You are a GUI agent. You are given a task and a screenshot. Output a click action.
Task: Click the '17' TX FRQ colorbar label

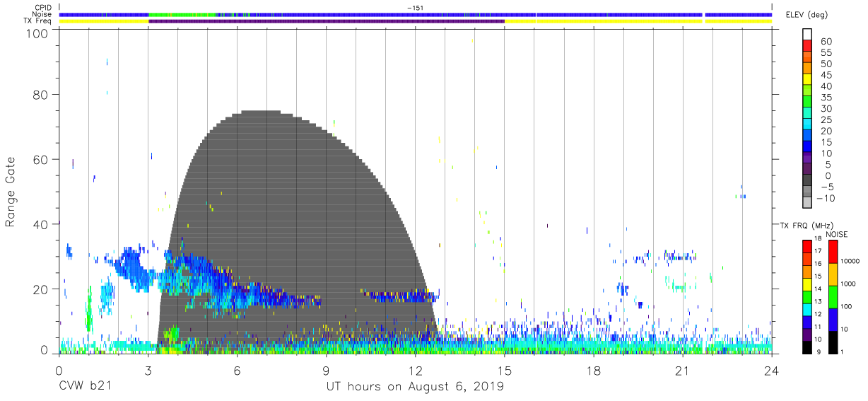tap(817, 251)
